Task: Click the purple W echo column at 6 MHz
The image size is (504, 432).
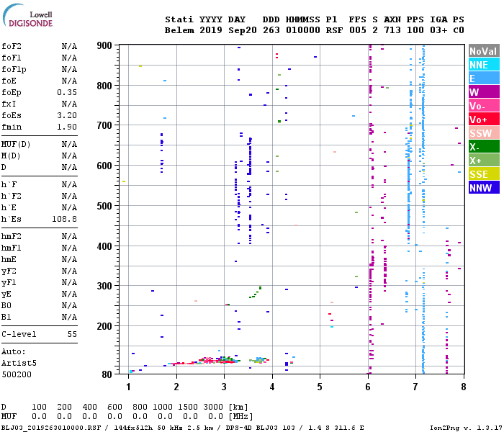Action: pos(371,209)
